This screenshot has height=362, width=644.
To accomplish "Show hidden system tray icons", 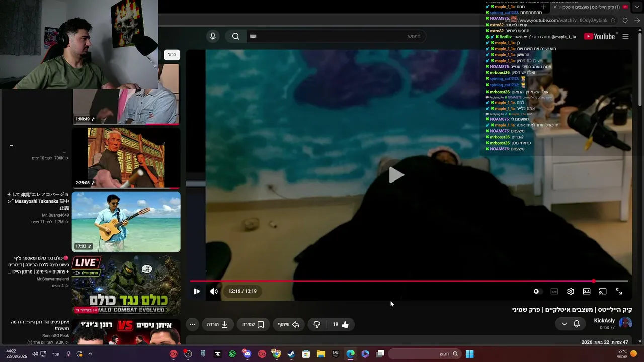I will click(90, 354).
